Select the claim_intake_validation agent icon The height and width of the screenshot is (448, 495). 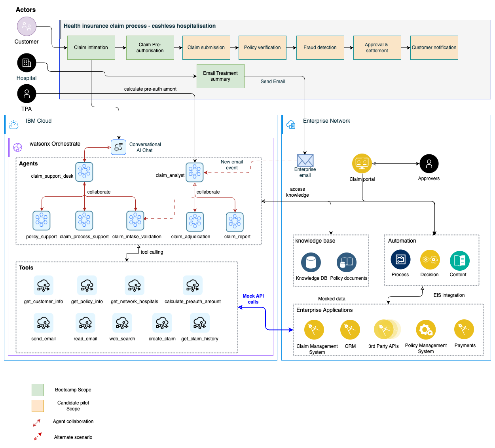[135, 220]
